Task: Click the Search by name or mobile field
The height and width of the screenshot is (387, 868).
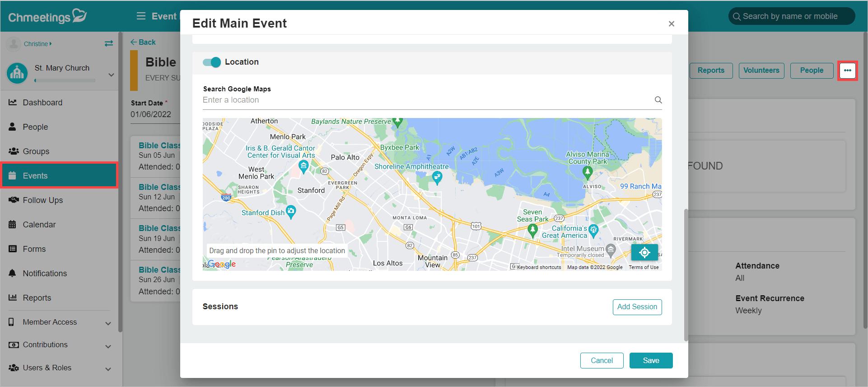Action: pos(791,16)
